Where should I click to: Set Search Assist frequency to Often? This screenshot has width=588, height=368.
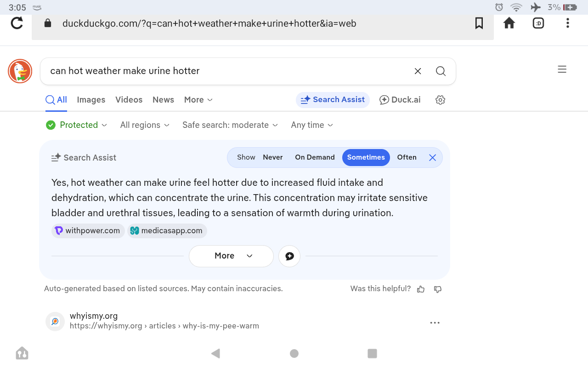pyautogui.click(x=407, y=157)
